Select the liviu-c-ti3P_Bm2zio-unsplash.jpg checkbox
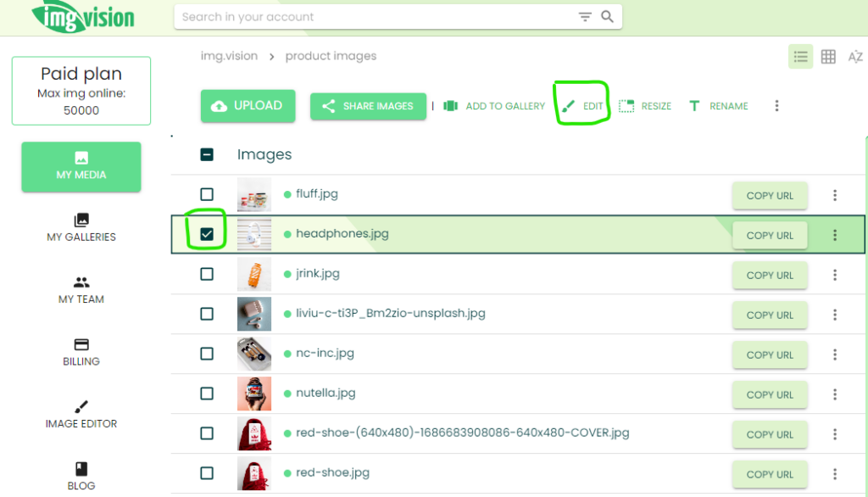The width and height of the screenshot is (868, 497). (x=207, y=314)
